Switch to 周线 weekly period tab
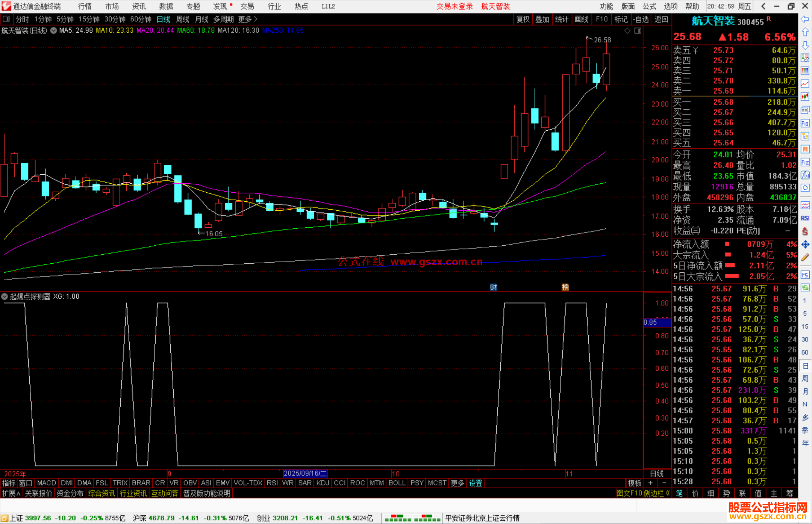The image size is (812, 524). pyautogui.click(x=183, y=19)
